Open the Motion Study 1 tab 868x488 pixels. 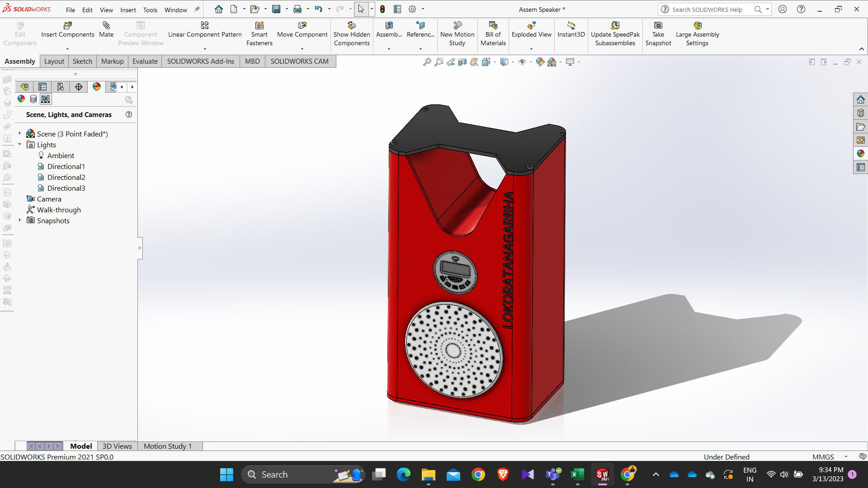click(x=168, y=446)
